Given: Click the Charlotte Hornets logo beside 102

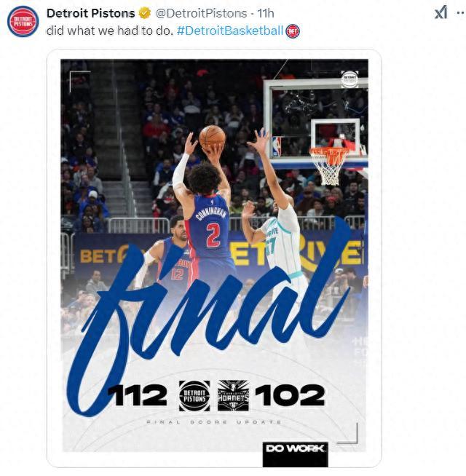Looking at the screenshot, I should 233,395.
